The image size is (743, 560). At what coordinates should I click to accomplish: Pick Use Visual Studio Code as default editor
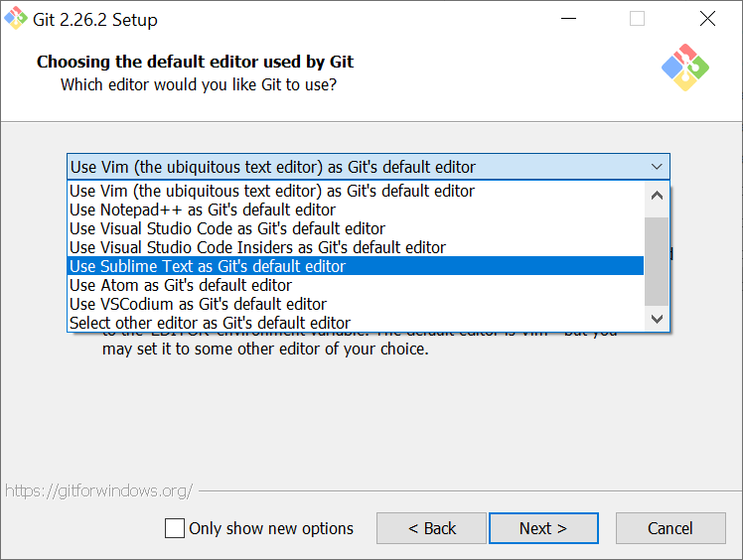356,228
